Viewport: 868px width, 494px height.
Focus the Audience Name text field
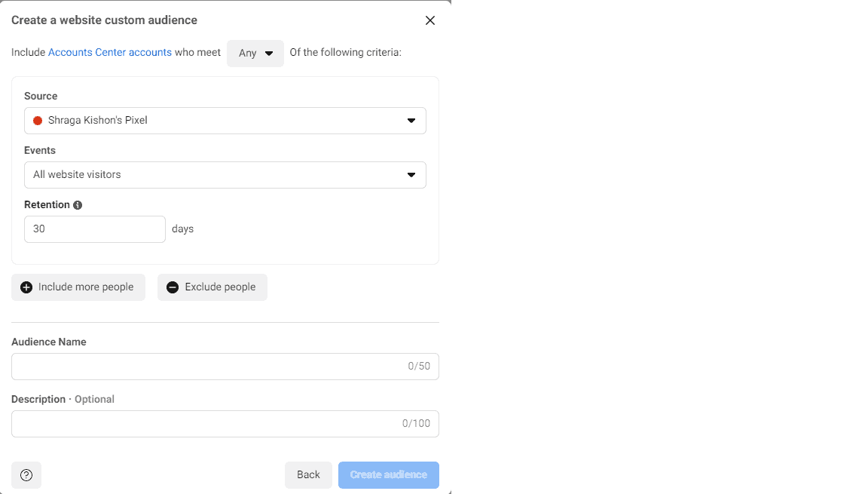[225, 367]
